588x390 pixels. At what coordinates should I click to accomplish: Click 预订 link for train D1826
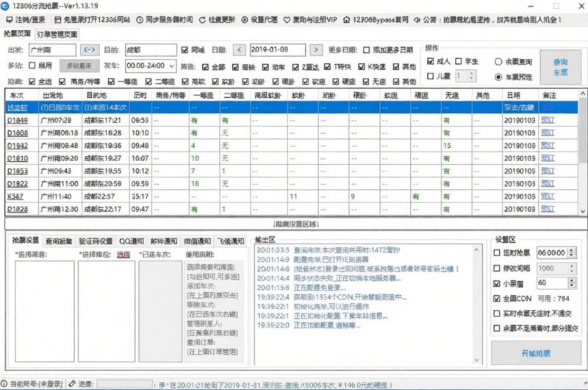coord(548,209)
